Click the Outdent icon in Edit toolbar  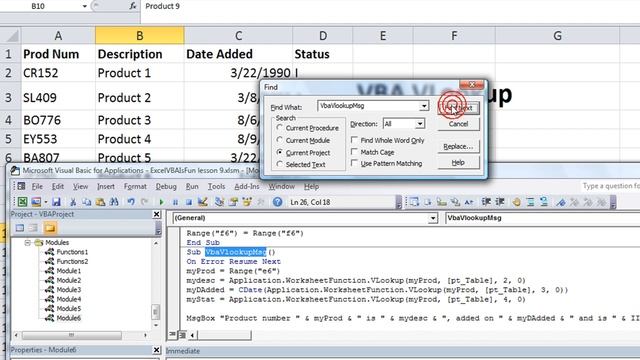(x=500, y=202)
